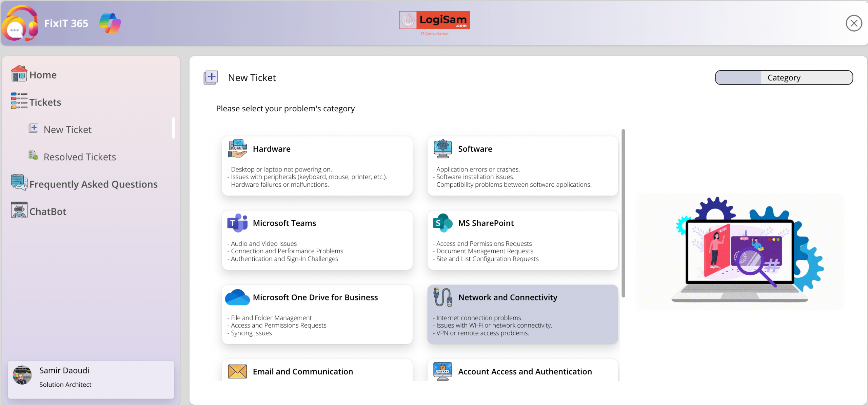Click the Solution Architect role text
868x405 pixels.
click(x=65, y=385)
